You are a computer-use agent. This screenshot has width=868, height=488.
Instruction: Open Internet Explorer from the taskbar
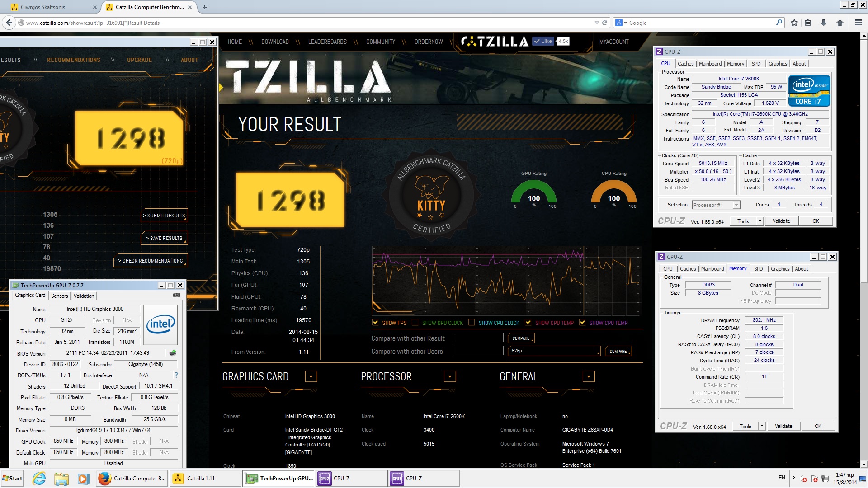click(39, 478)
